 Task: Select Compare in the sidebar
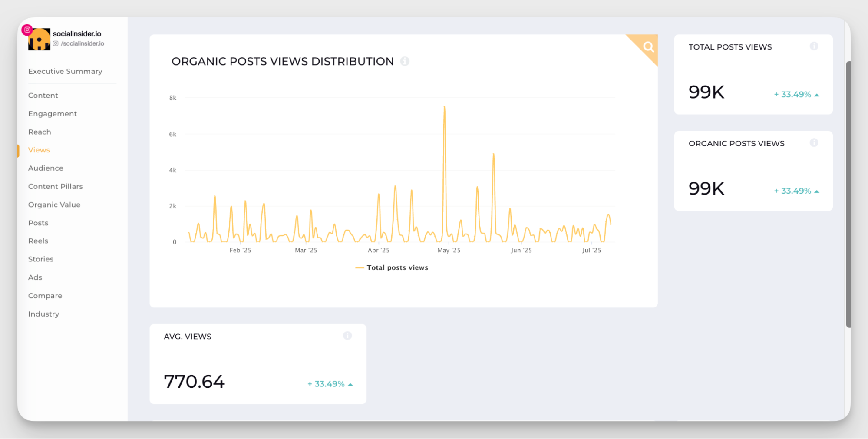[x=45, y=296]
